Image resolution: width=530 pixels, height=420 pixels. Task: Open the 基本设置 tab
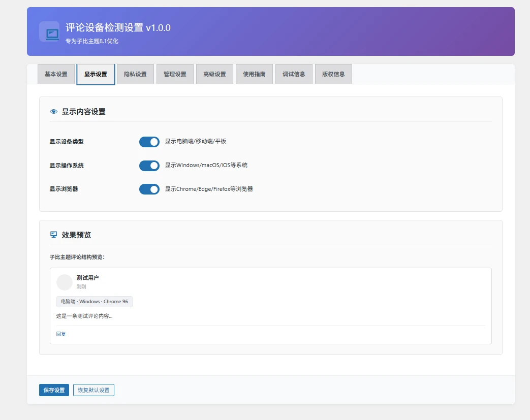tap(56, 74)
